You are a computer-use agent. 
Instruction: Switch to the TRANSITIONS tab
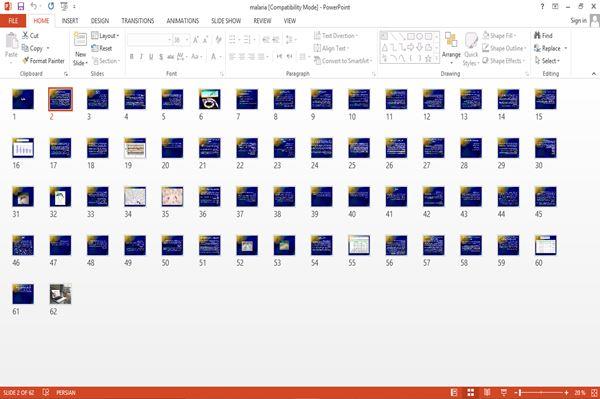pyautogui.click(x=138, y=21)
